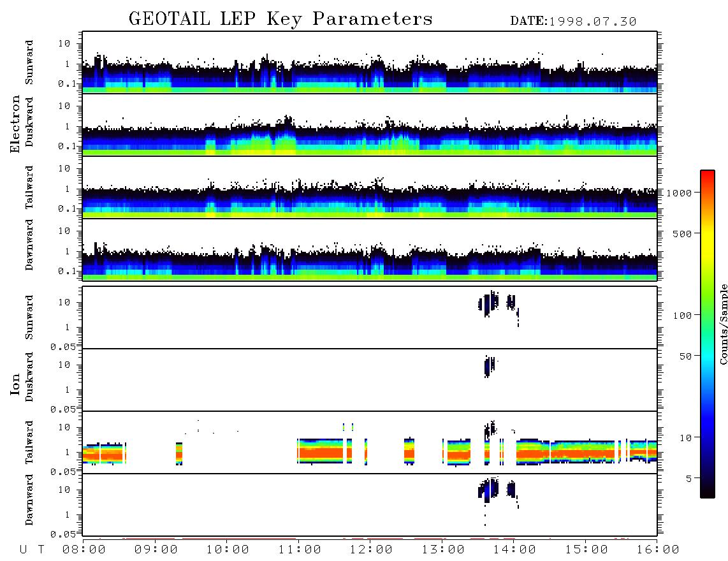Click the "0.1" tick of Electron Dawnward panel

[x=66, y=271]
